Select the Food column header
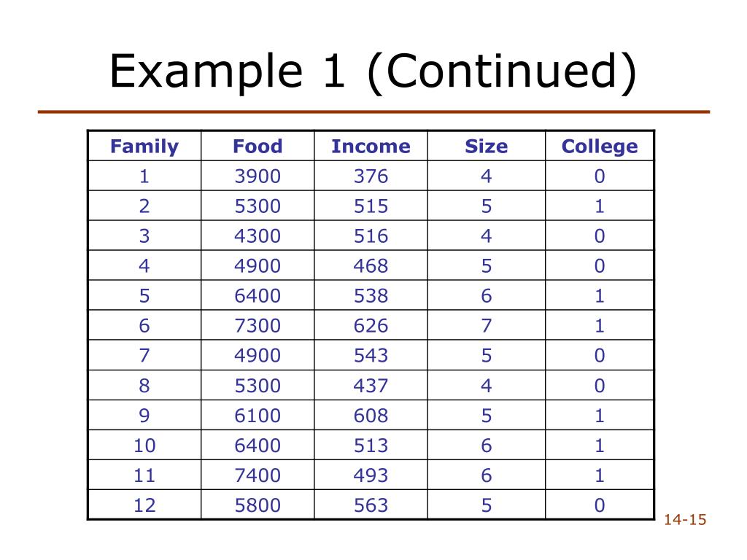747x560 pixels. point(258,147)
